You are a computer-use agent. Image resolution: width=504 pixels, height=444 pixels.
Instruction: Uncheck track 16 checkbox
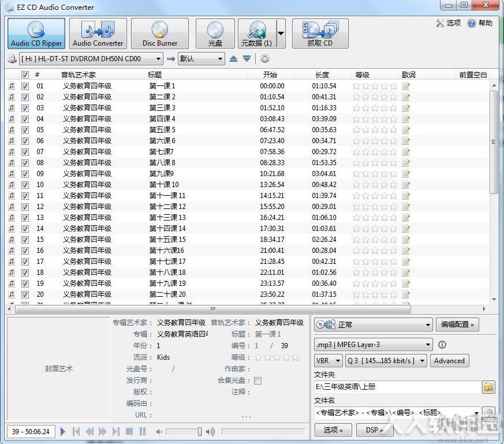coord(25,251)
